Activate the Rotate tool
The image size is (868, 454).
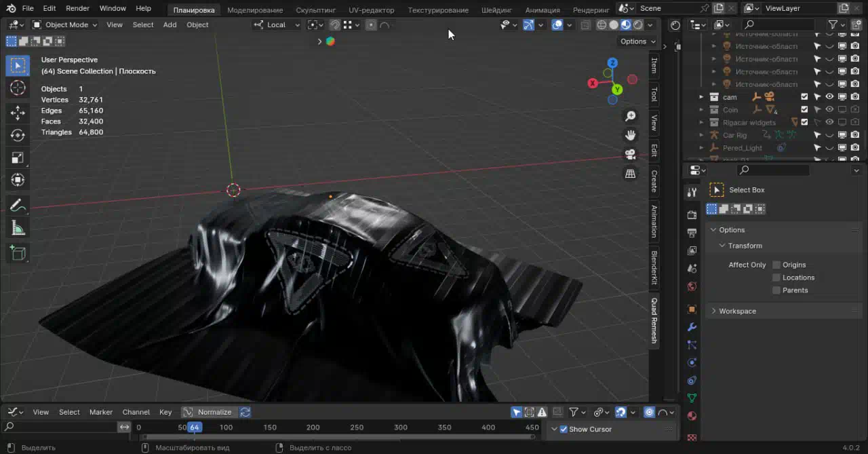coord(18,136)
